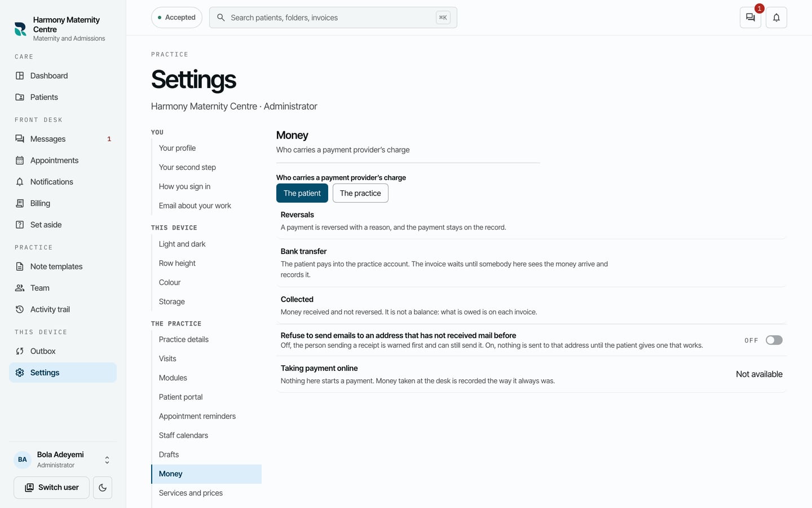Click 'Not available' online payment status
This screenshot has width=812, height=508.
(x=759, y=374)
